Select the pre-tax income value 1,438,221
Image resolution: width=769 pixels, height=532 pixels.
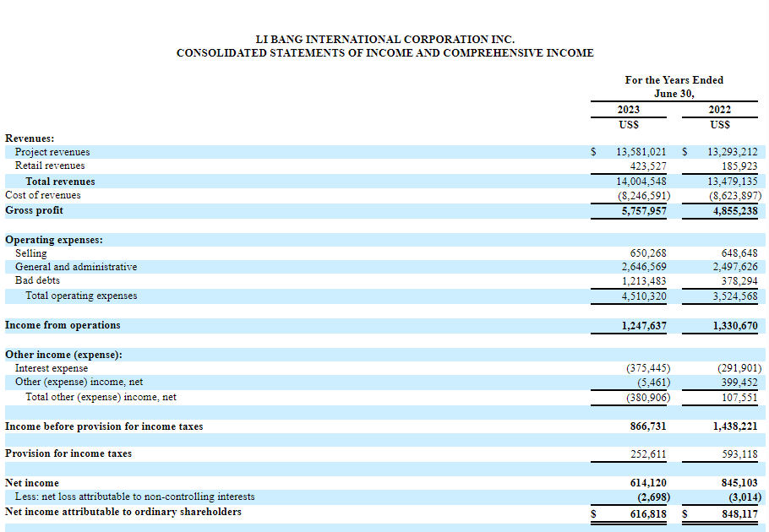click(735, 426)
